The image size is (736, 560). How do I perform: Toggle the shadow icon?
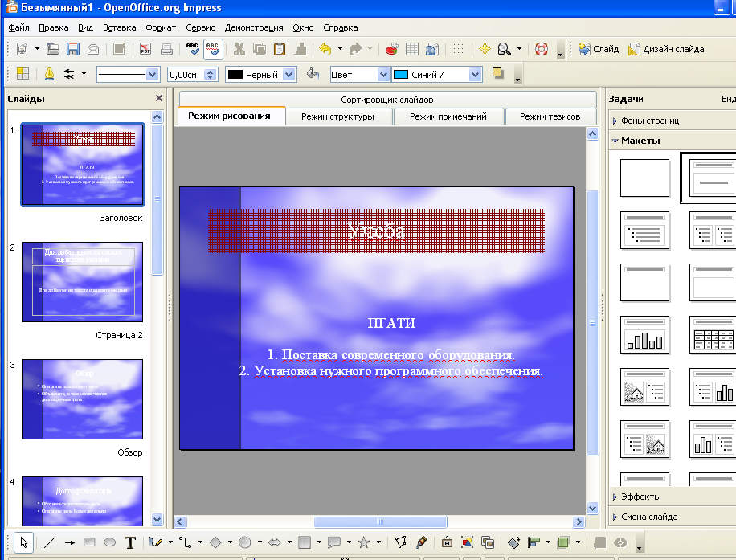click(x=497, y=73)
